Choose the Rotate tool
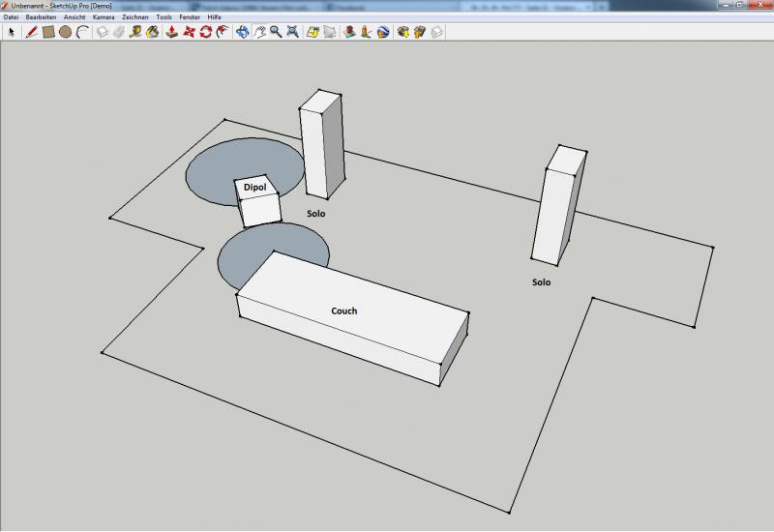 (x=205, y=32)
